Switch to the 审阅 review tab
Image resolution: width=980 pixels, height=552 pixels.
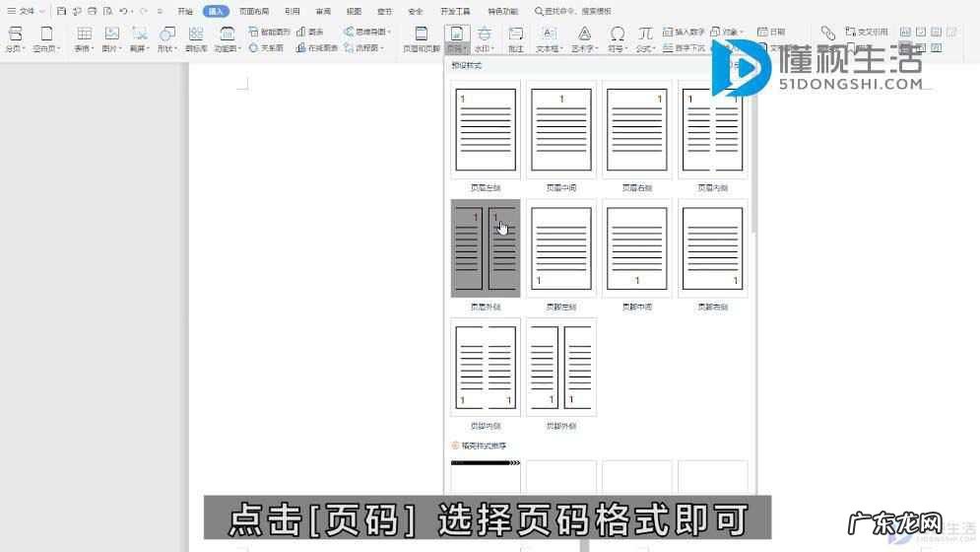tap(323, 11)
